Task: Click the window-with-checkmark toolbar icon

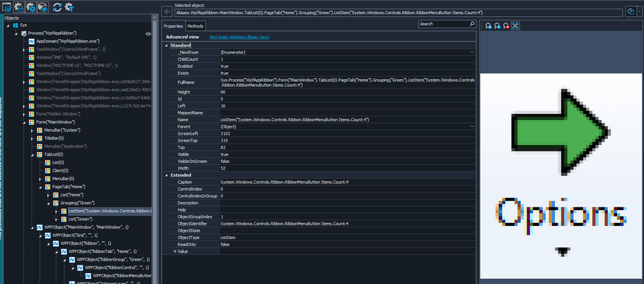Action: (7, 6)
